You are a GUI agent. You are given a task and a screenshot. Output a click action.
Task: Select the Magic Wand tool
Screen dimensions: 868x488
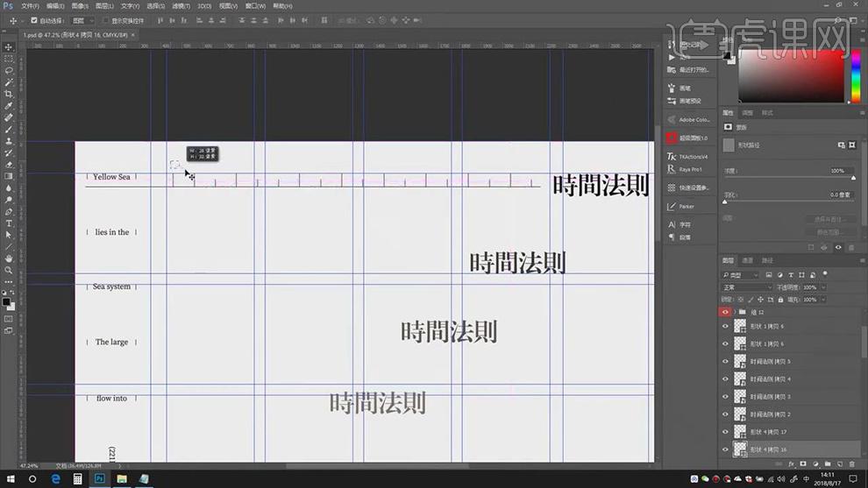coord(8,81)
